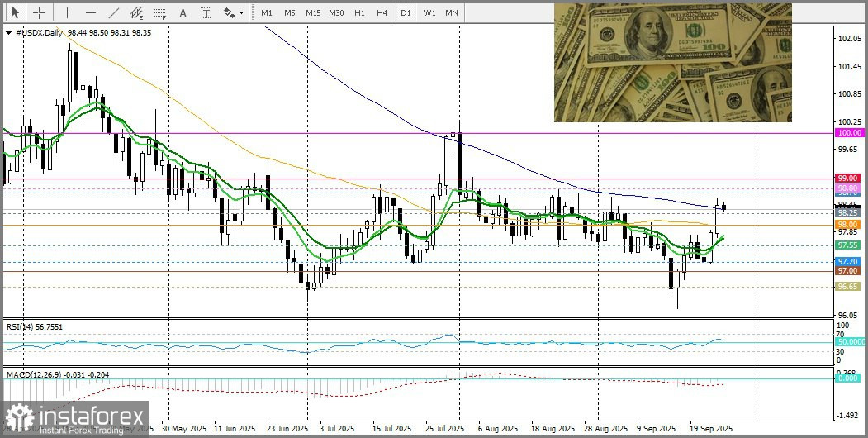Click the 100.85 value on price axis

[x=849, y=93]
